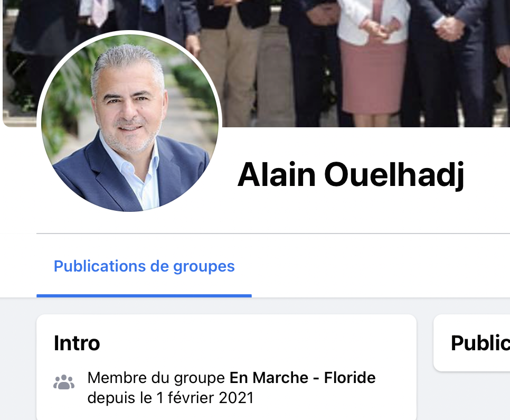The height and width of the screenshot is (420, 510).
Task: Click the pink tie in the cover photo
Action: click(100, 12)
